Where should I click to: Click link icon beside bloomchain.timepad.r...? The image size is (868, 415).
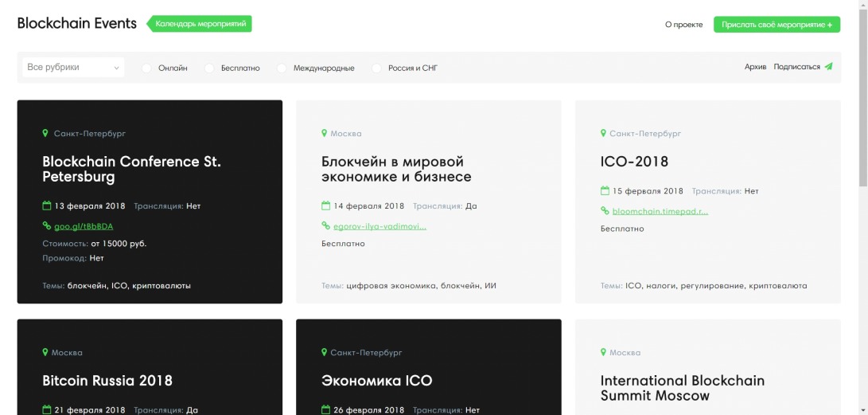[x=605, y=210]
